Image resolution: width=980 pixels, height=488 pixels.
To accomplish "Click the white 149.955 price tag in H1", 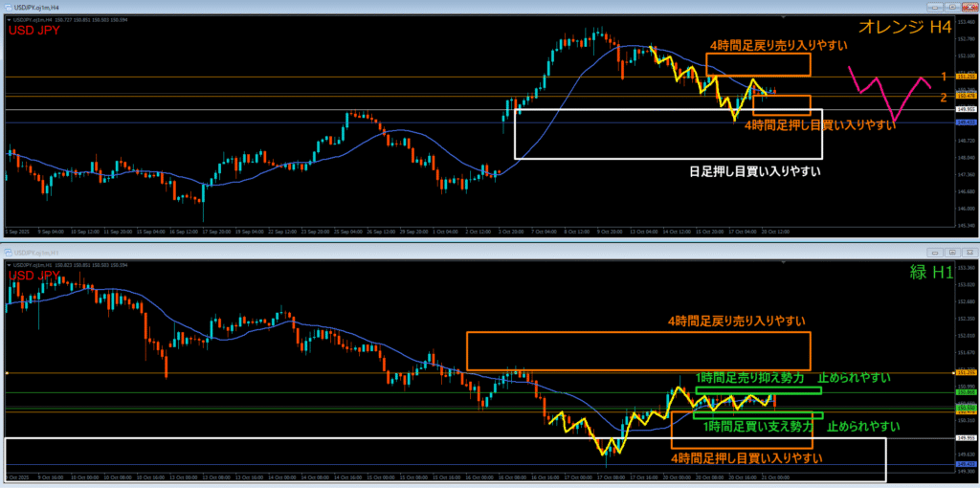I will 965,438.
